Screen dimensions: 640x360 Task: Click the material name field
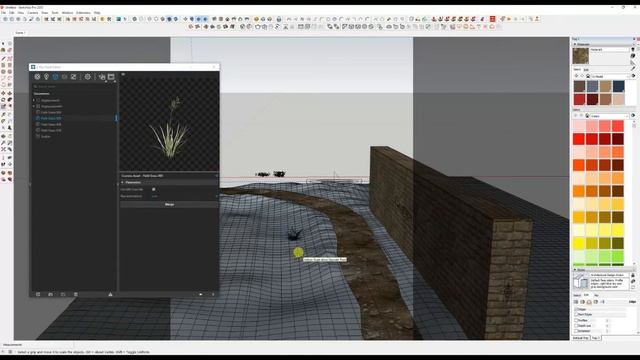pyautogui.click(x=609, y=49)
